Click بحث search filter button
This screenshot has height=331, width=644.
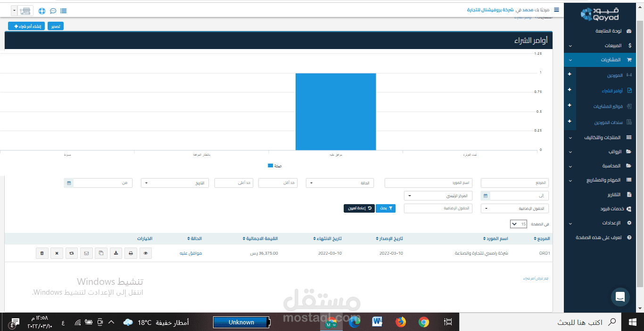385,208
